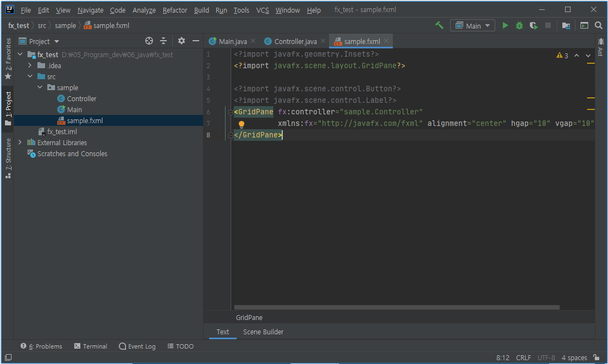Open the Analyze menu
608x364 pixels.
pos(144,10)
